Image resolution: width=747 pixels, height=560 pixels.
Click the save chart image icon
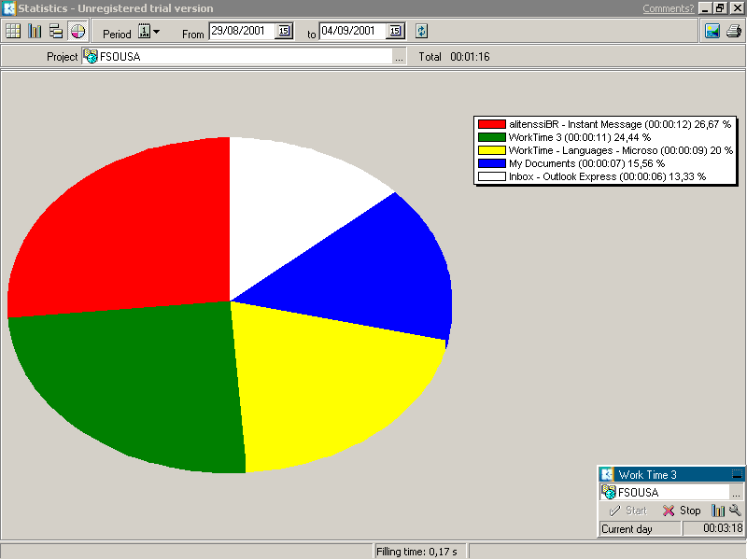712,31
